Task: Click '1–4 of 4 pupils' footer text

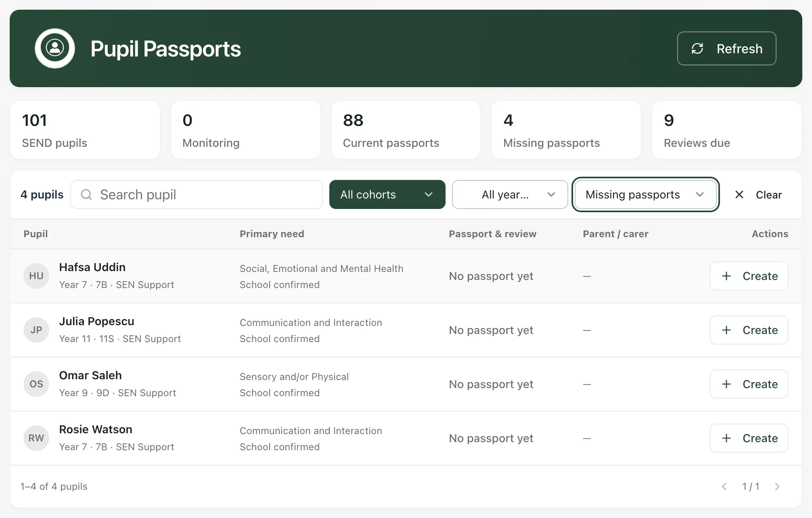Action: point(54,487)
